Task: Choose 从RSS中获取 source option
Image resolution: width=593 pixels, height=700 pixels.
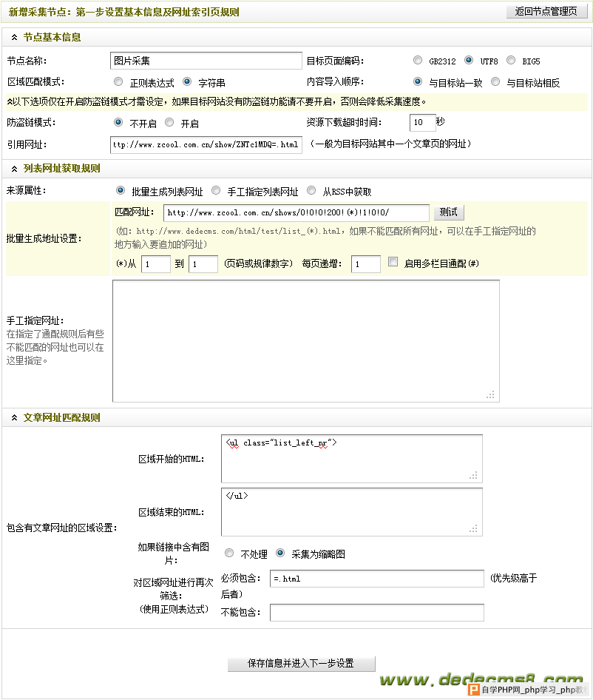Action: [x=312, y=191]
